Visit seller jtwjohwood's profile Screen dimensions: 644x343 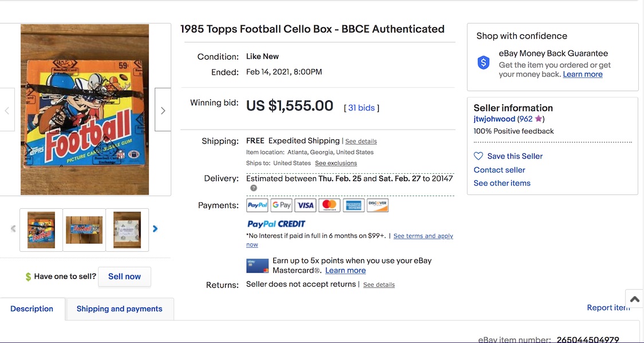[x=494, y=119]
